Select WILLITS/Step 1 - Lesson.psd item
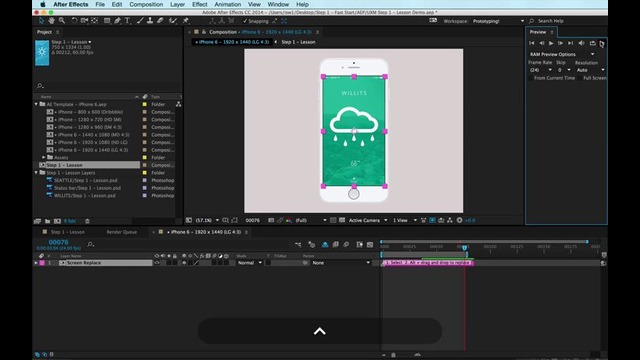Viewport: 640px width, 360px height. click(x=84, y=196)
